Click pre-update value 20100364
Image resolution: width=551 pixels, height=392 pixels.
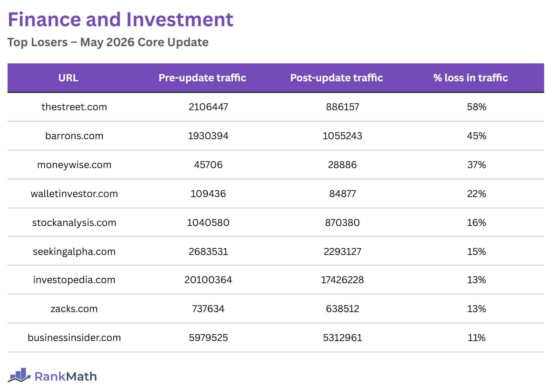click(208, 280)
